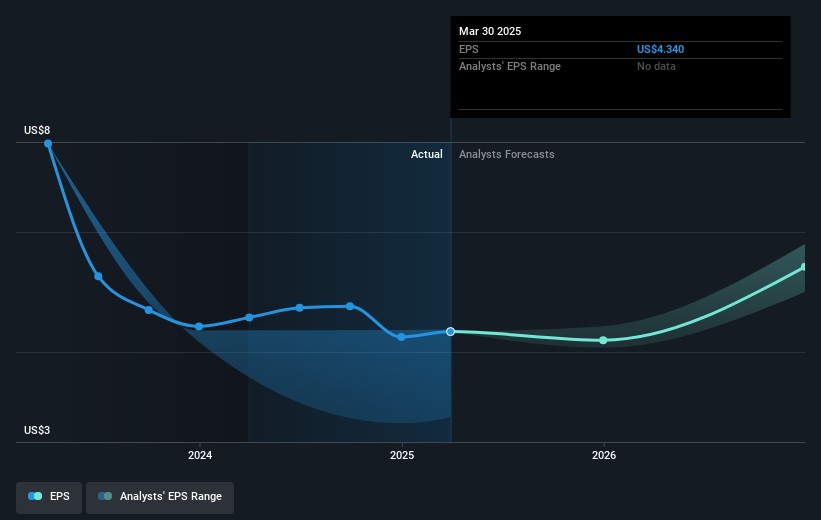Toggle the EPS series legend button
The height and width of the screenshot is (520, 821).
point(50,497)
